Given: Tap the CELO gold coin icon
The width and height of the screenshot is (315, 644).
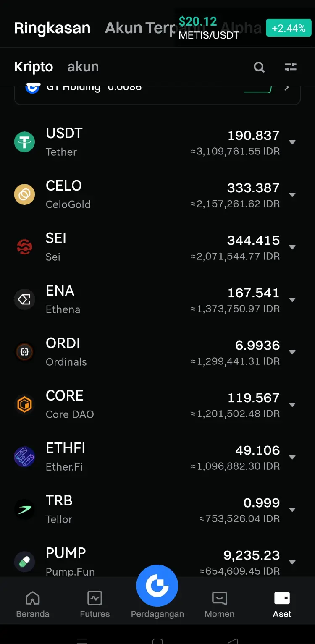Looking at the screenshot, I should coord(24,194).
